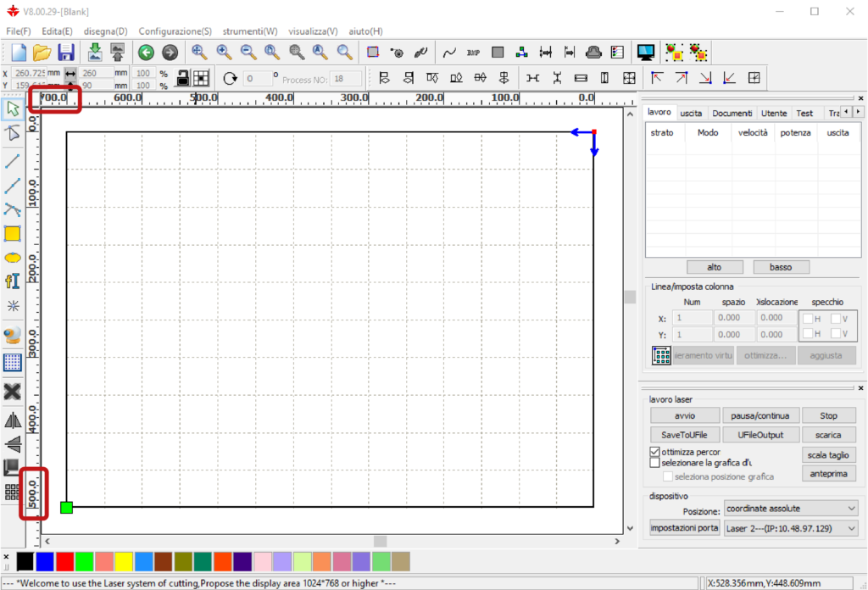Click the rotate arrow icon
This screenshot has width=868, height=590.
(x=230, y=79)
